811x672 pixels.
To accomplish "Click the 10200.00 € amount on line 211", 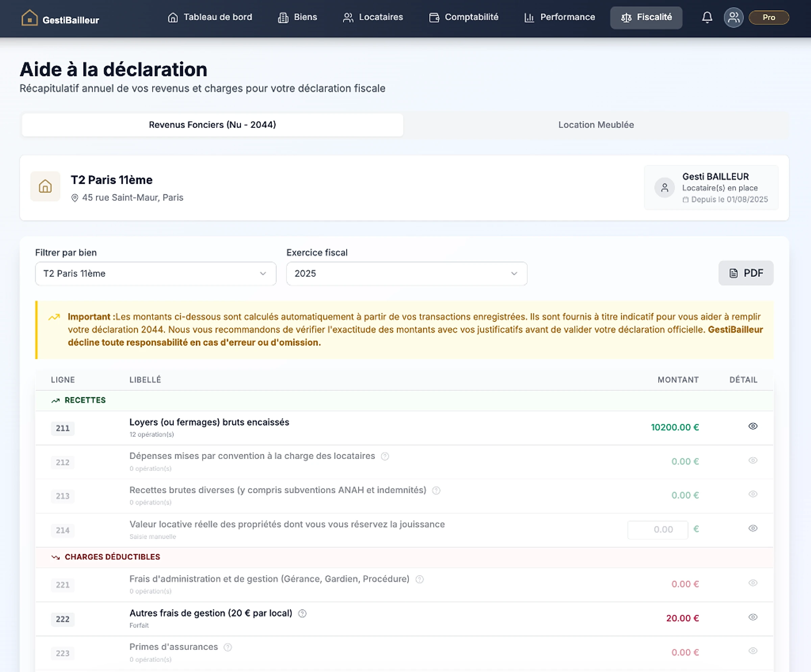I will [675, 428].
